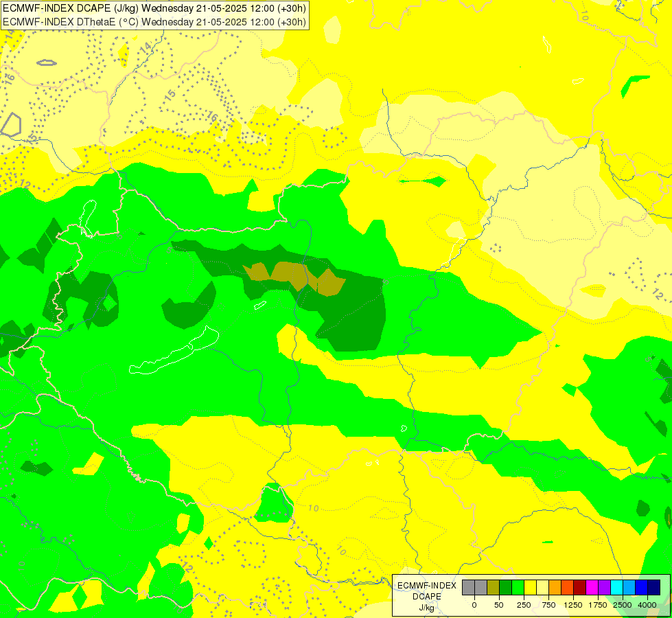This screenshot has height=618, width=672.
Task: Select the bright green legend swatch
Action: coord(518,587)
